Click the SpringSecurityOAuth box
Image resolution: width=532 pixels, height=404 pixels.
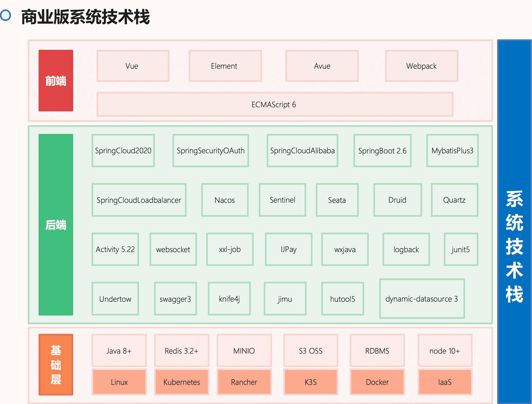[211, 151]
